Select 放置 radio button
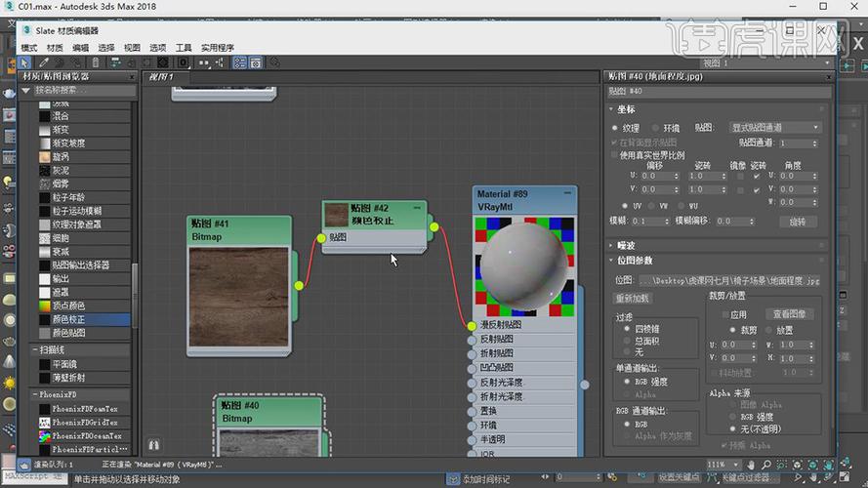 click(768, 330)
